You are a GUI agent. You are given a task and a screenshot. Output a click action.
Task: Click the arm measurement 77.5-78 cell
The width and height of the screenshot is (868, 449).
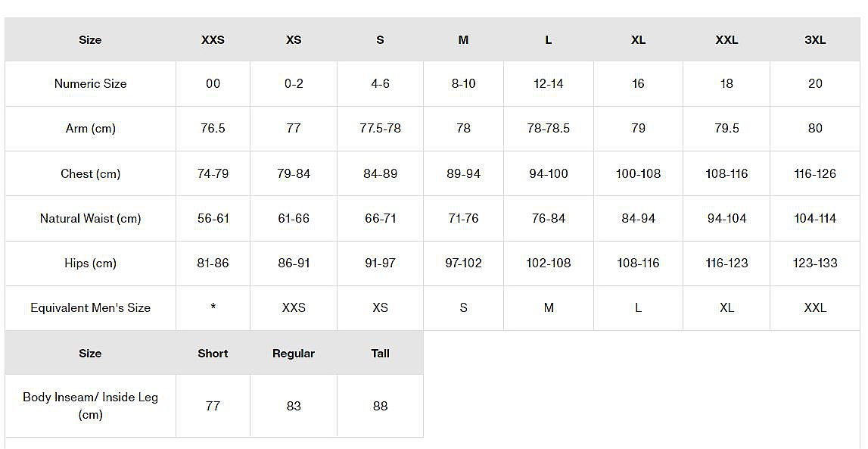tap(380, 129)
